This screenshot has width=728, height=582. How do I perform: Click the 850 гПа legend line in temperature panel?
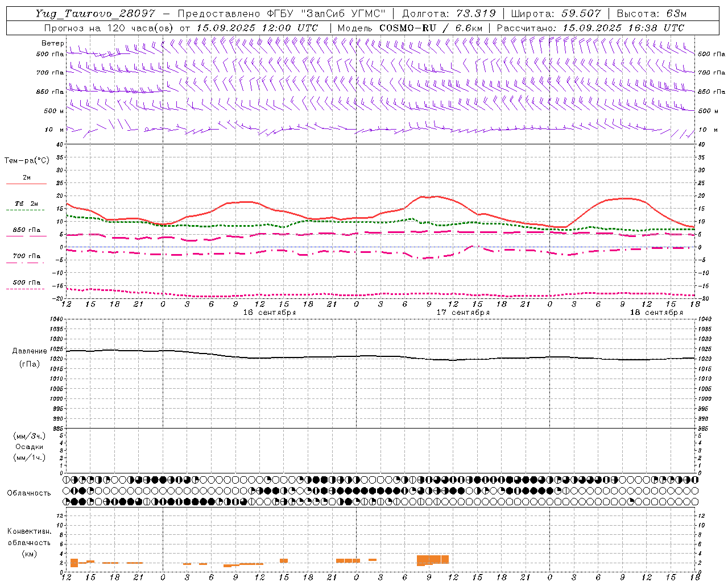[x=26, y=236]
